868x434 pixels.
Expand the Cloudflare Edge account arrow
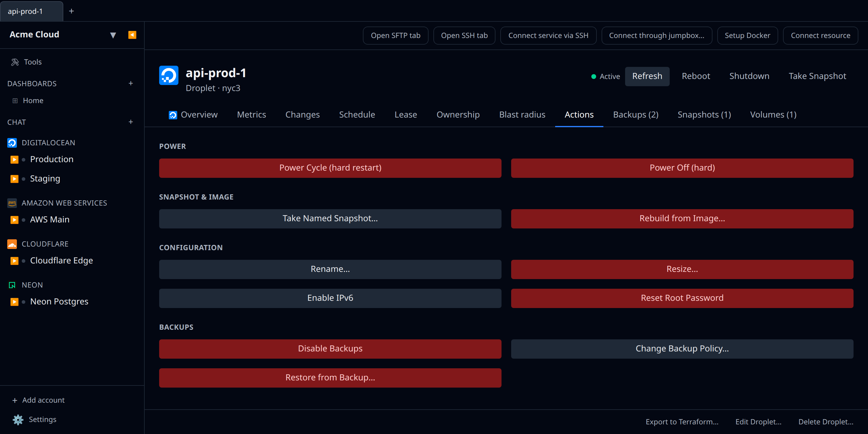[x=14, y=261]
